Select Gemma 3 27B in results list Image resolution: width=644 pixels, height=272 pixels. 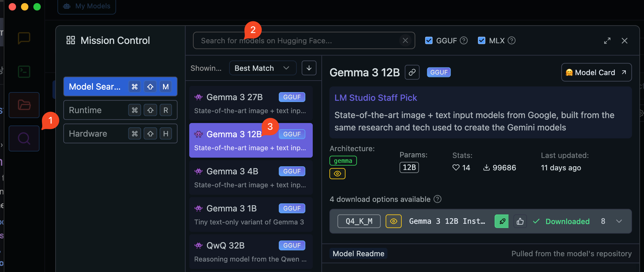click(251, 103)
